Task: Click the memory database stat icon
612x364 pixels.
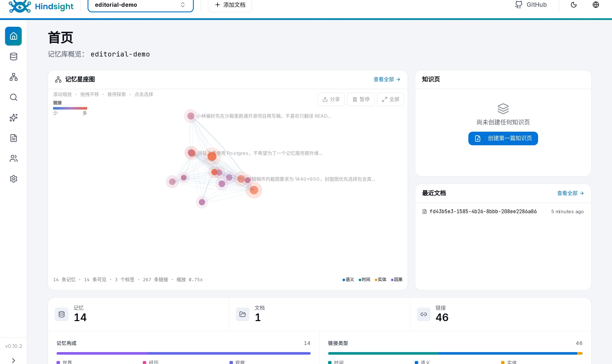Action: [62, 314]
